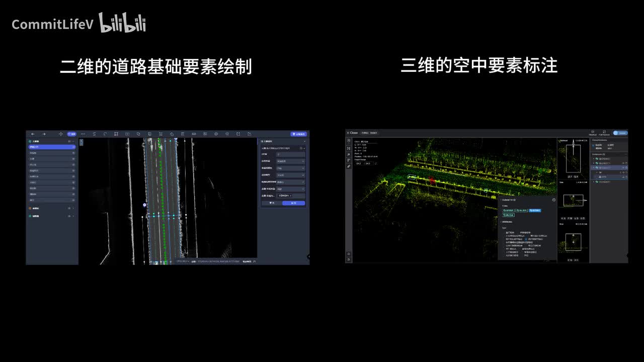Click the blue button at the top right of the road editor
The height and width of the screenshot is (362, 644).
click(x=298, y=134)
